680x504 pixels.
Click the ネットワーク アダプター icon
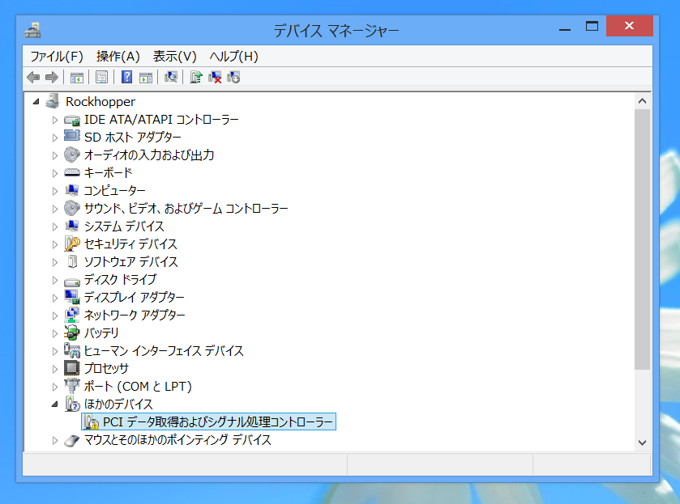[x=72, y=315]
